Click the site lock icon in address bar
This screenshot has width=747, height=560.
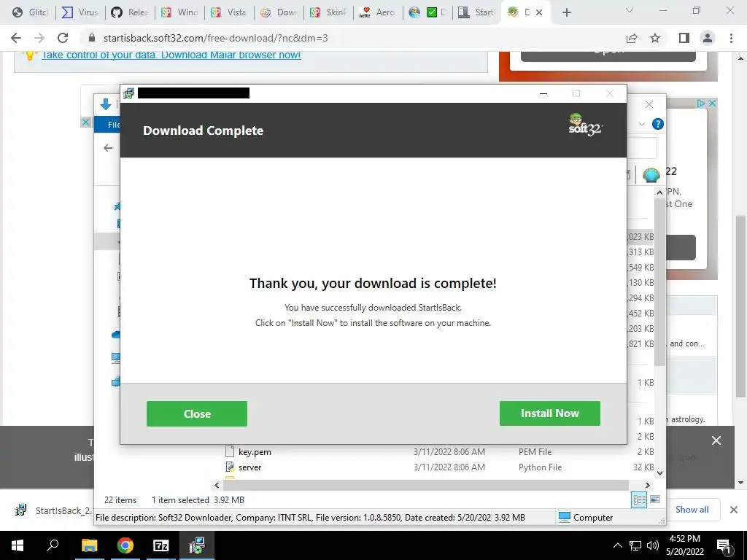93,38
